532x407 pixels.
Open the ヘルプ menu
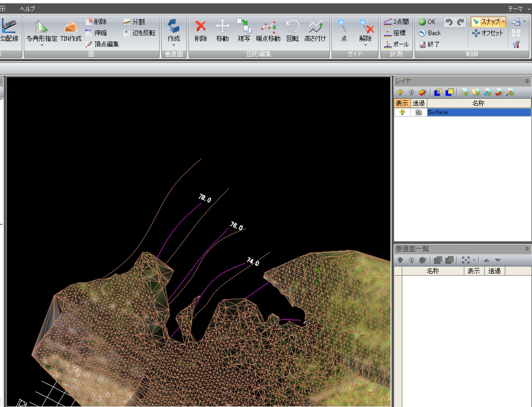click(x=27, y=9)
